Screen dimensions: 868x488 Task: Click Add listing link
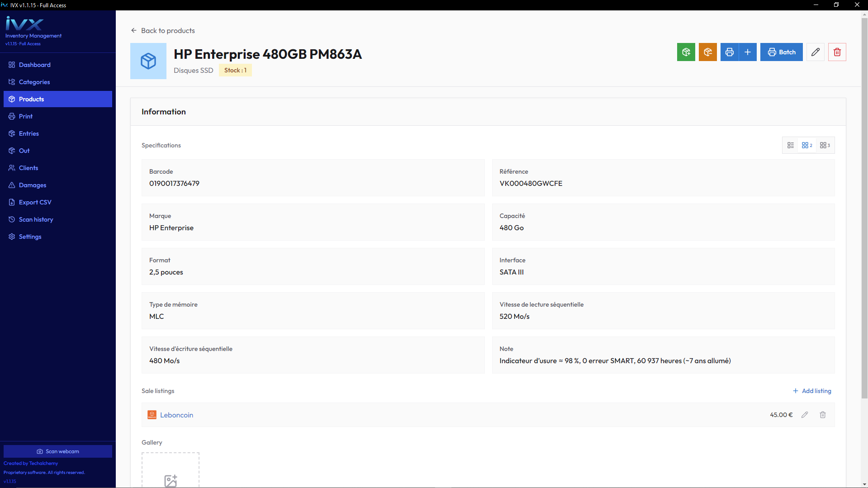(x=812, y=391)
